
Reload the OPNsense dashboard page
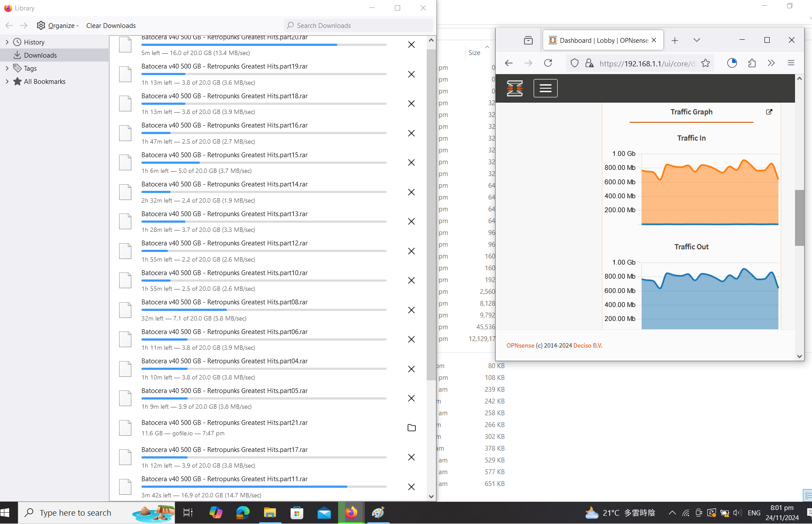pos(548,63)
